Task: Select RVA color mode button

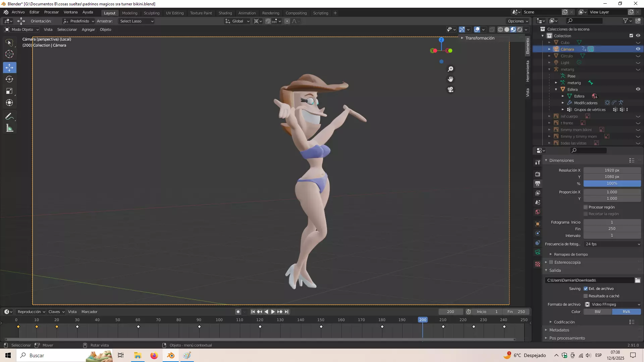Action: coord(627,312)
